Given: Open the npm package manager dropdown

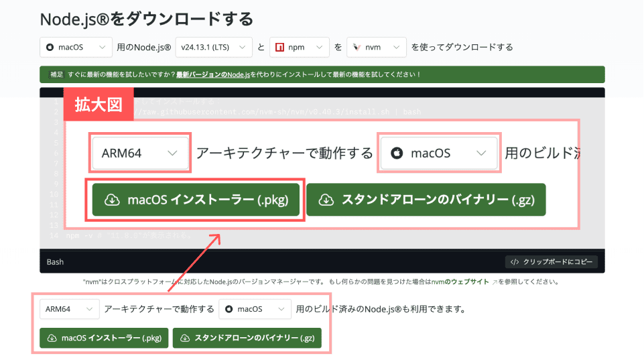Looking at the screenshot, I should pyautogui.click(x=300, y=47).
